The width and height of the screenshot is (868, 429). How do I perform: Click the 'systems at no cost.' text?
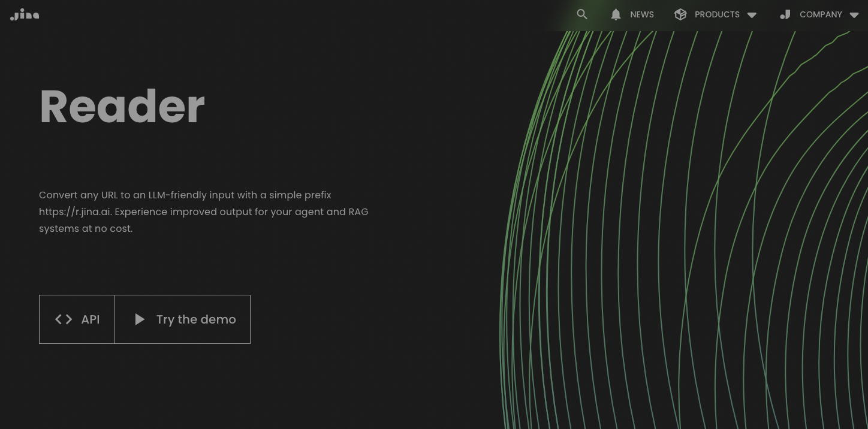86,228
